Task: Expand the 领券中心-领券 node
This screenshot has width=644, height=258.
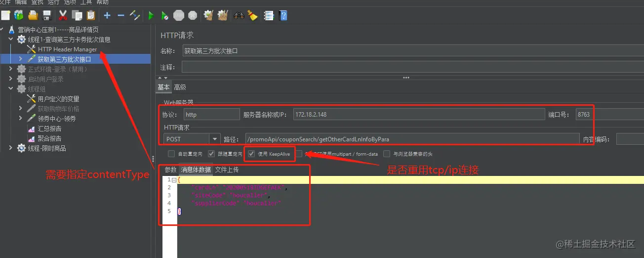Action: point(21,119)
